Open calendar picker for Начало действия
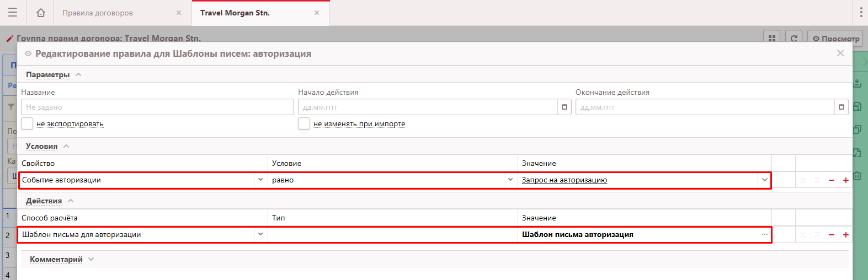Image resolution: width=868 pixels, height=280 pixels. coord(564,107)
